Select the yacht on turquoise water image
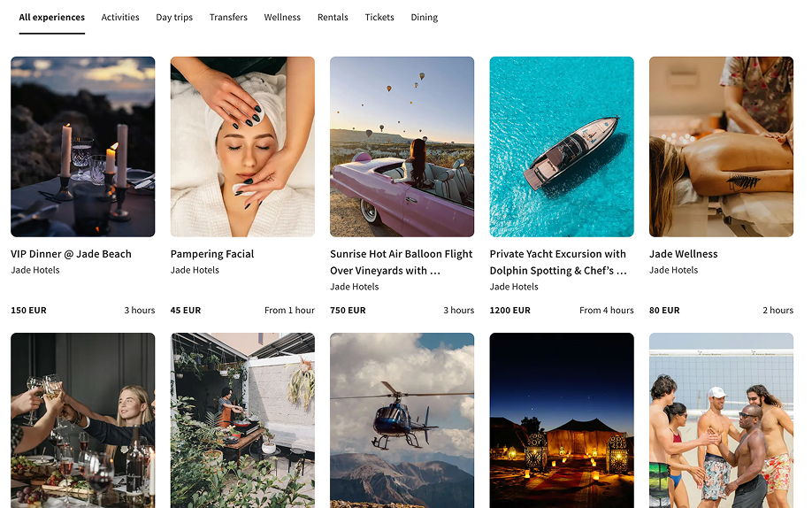The width and height of the screenshot is (812, 508). pyautogui.click(x=562, y=146)
